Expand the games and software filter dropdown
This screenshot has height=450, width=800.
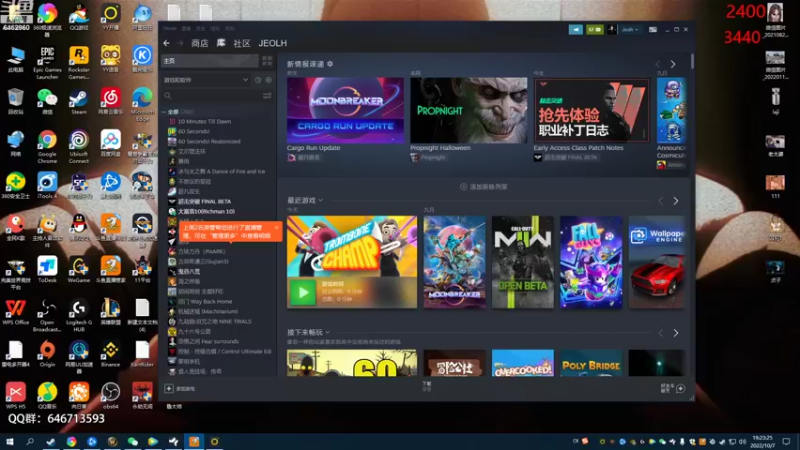(206, 80)
